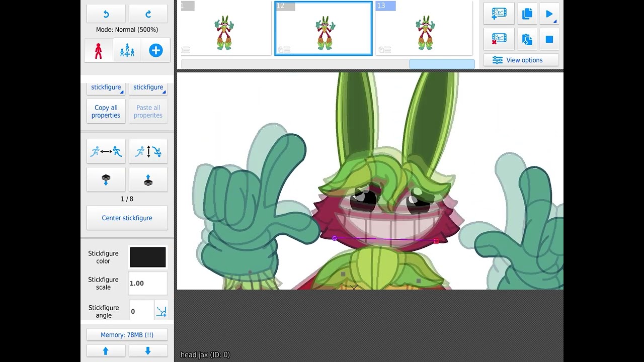Paste the copied frame
Screen dimensions: 644x362
tap(527, 39)
